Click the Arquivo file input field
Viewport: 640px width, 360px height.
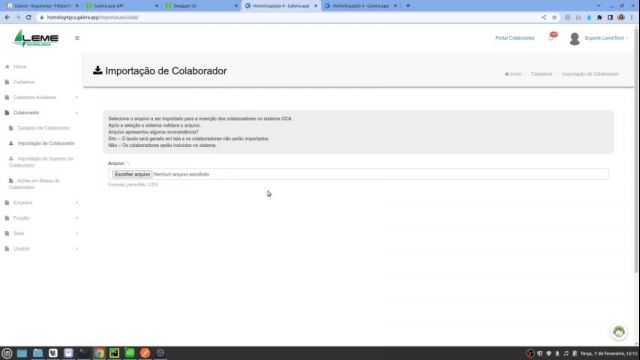pyautogui.click(x=358, y=174)
